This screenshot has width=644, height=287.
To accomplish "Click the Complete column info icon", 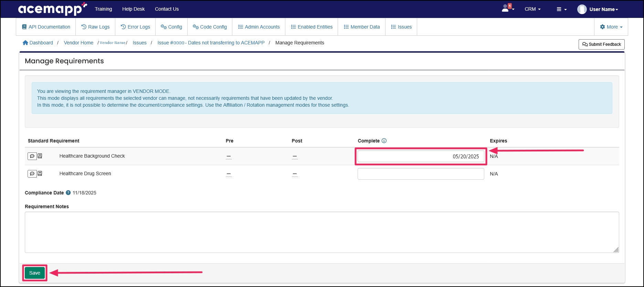I will click(384, 141).
